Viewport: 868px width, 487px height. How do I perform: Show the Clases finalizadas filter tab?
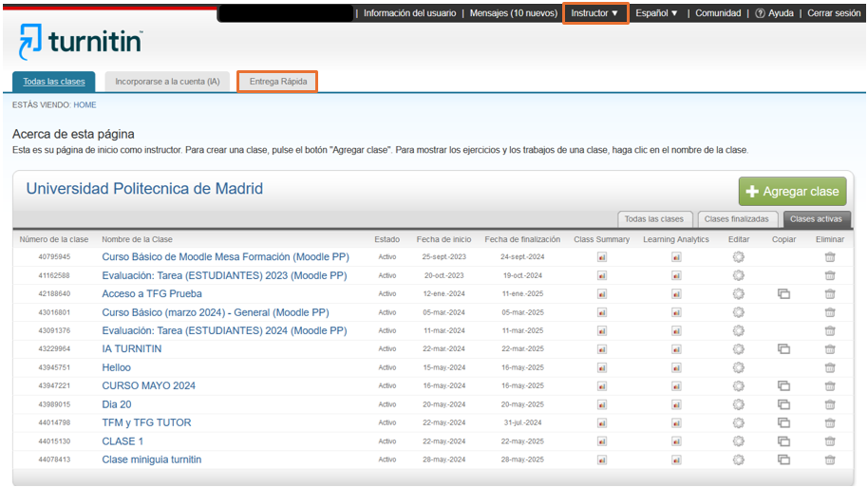737,219
